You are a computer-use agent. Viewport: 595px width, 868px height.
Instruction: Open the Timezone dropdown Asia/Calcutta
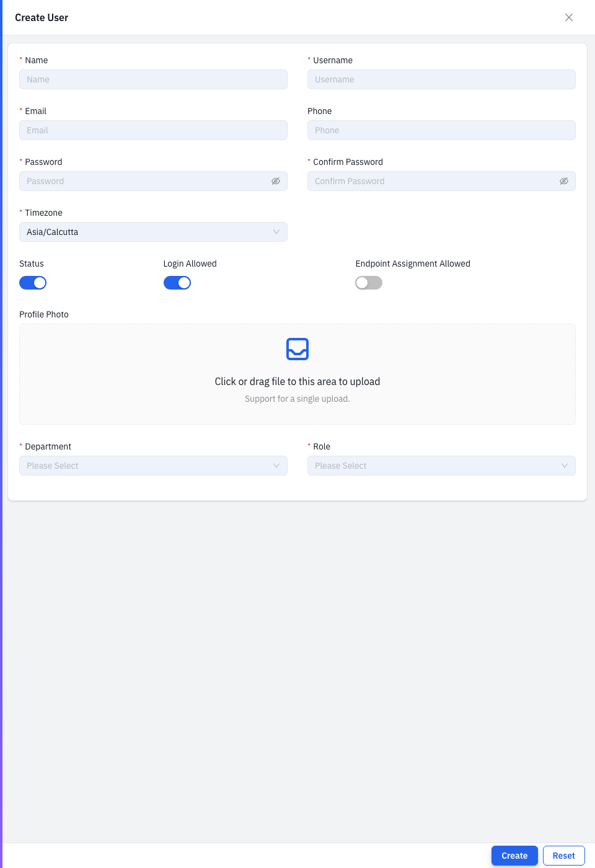[153, 232]
